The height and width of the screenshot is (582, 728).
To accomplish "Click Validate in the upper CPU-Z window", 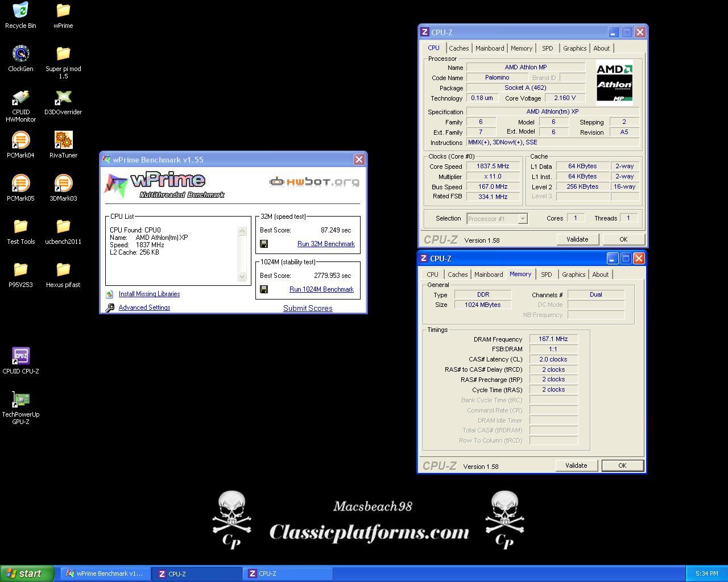I will point(577,239).
